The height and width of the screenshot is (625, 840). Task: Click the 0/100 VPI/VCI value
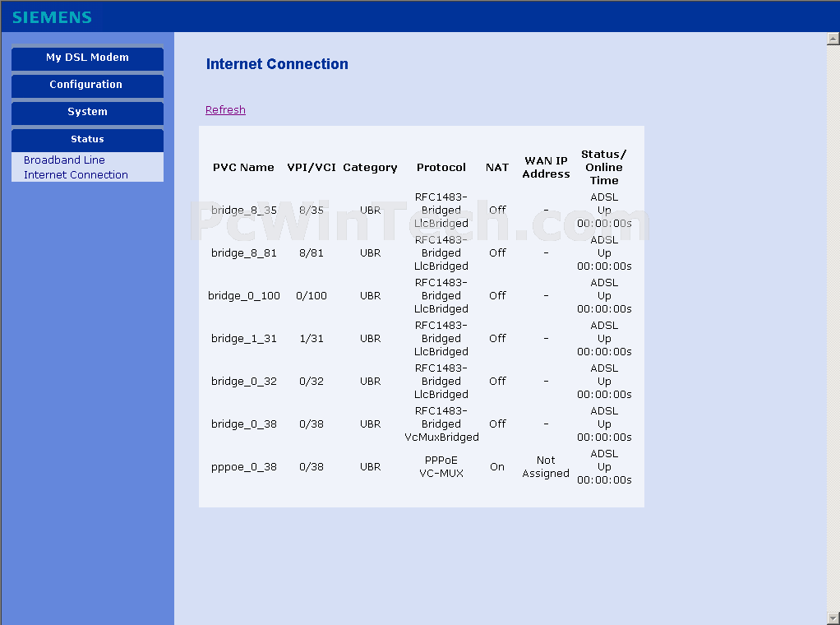point(312,296)
